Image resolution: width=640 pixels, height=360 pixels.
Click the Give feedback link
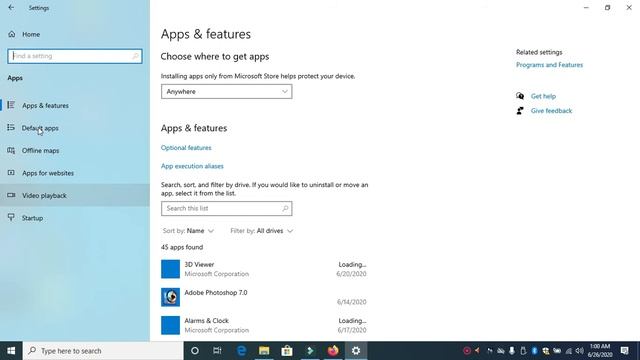click(551, 111)
